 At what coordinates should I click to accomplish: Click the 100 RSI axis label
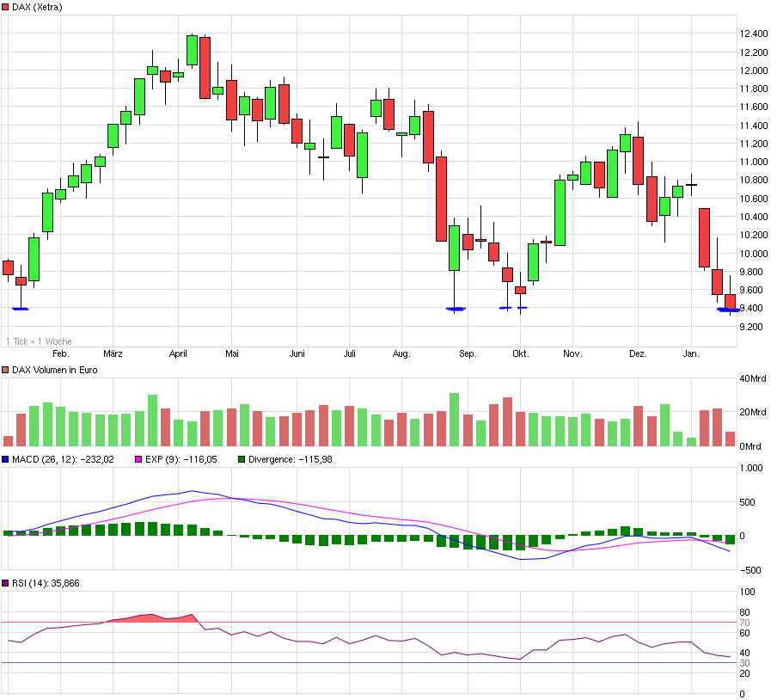[x=747, y=592]
